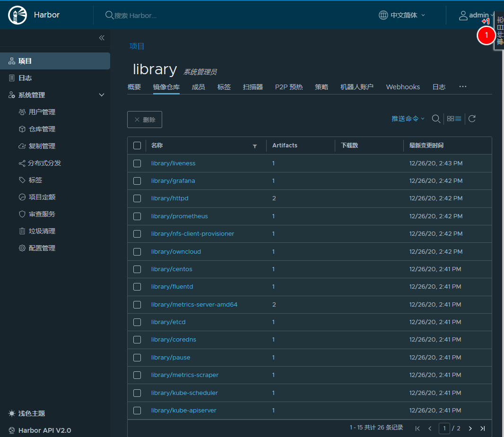Go to first page of records
The width and height of the screenshot is (504, 437).
click(417, 428)
